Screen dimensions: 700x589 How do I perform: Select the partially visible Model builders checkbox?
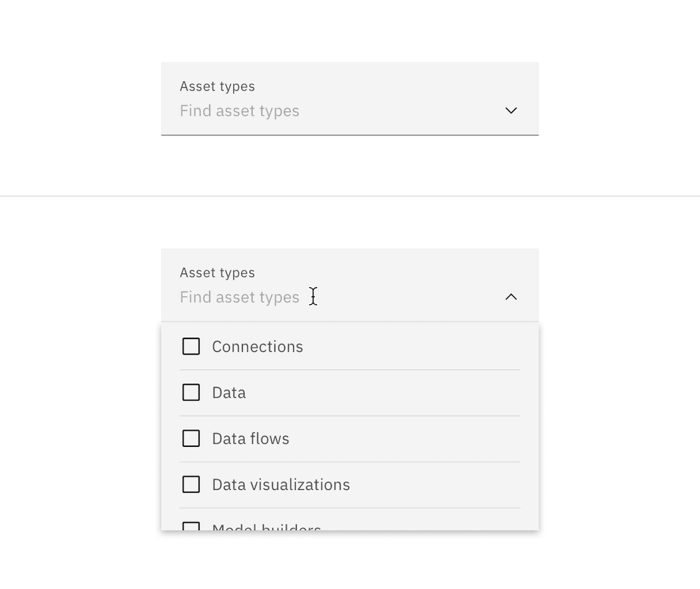pyautogui.click(x=191, y=526)
